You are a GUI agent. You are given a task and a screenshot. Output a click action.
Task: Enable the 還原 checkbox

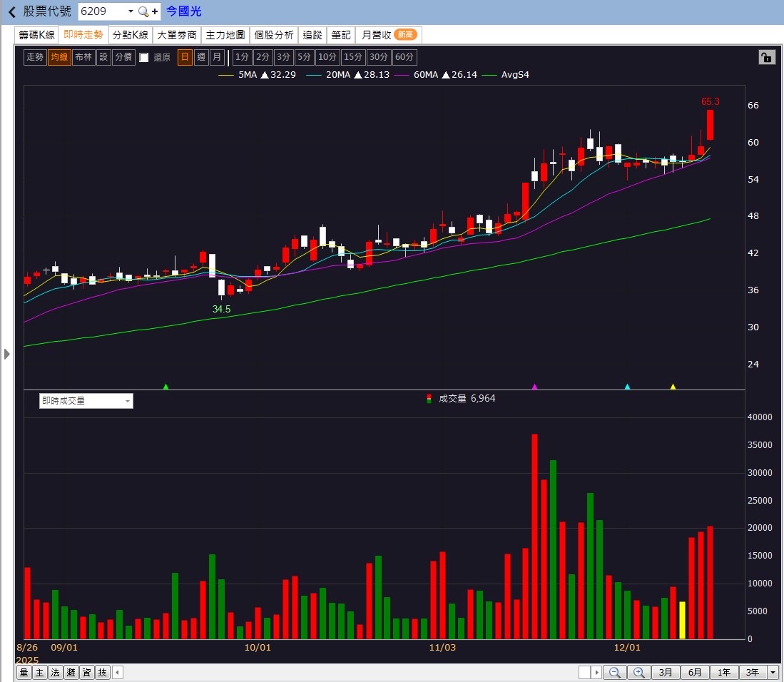144,58
